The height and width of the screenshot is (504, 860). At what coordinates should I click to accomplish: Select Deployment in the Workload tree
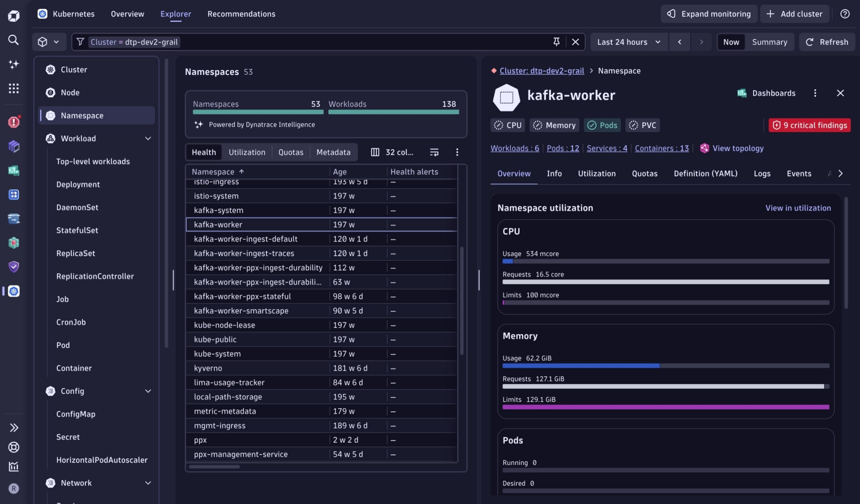78,184
